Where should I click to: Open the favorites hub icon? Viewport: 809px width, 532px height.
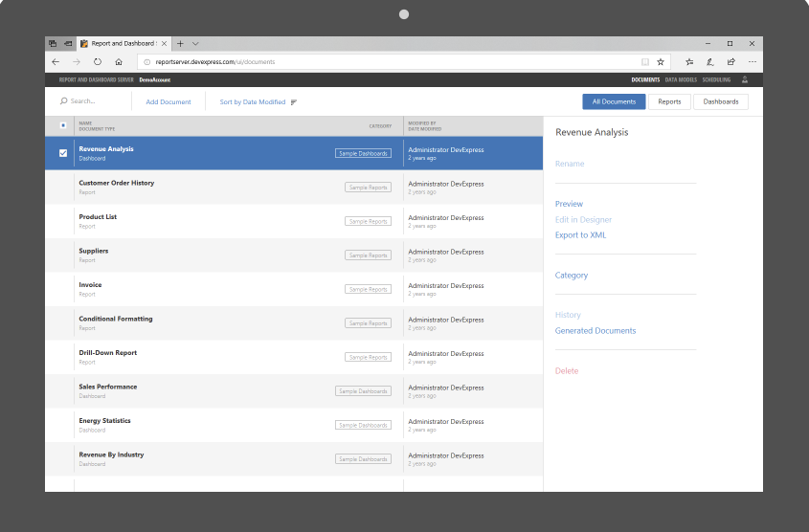[x=689, y=62]
